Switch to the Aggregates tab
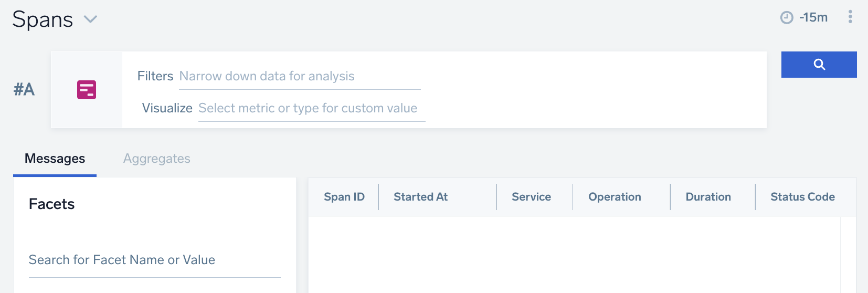Screen dimensions: 868x293 click(x=156, y=159)
